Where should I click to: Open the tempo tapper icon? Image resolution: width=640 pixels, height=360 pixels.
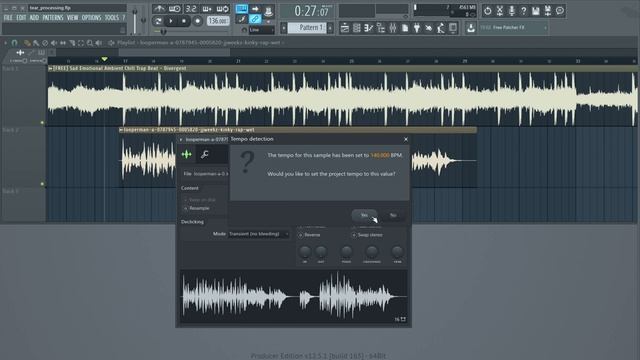point(429,28)
